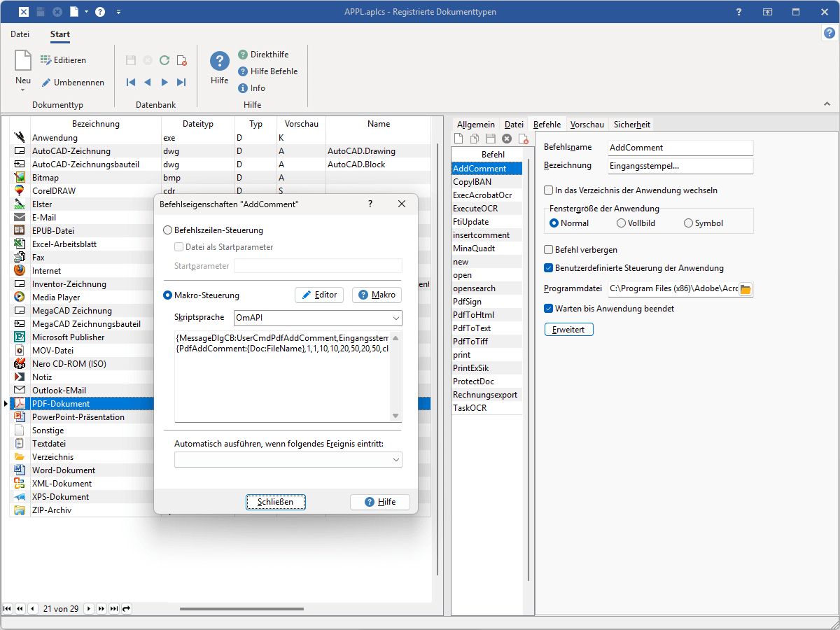Click the refresh icon in Datenbank group

pos(164,60)
